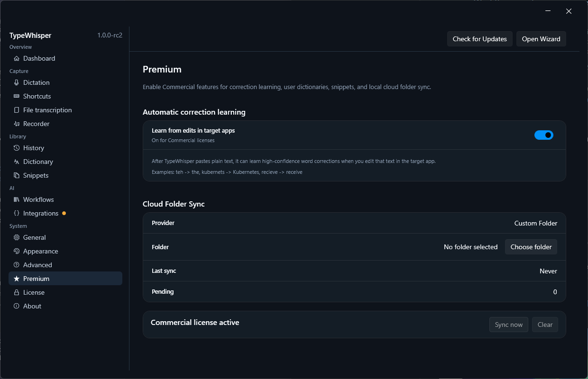
Task: Open the Custom Folder provider selector
Action: tap(536, 223)
